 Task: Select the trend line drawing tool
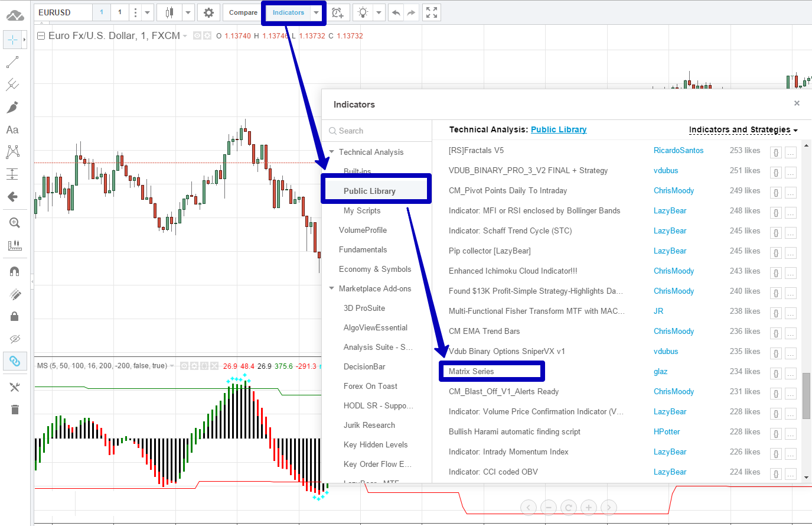point(12,62)
